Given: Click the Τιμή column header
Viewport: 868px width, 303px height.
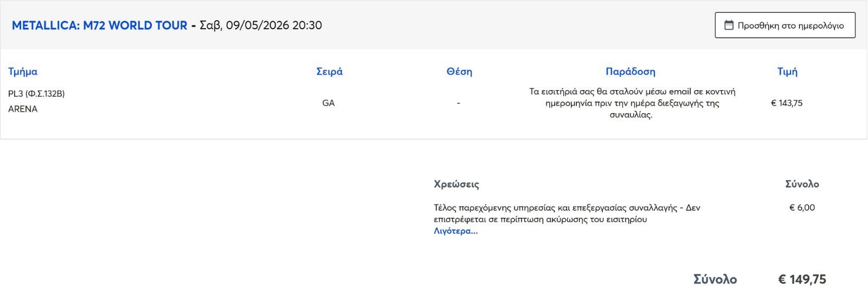Looking at the screenshot, I should click(x=787, y=71).
